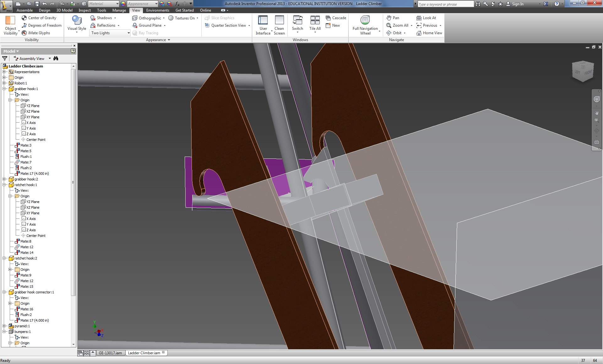Click the navigation bar steering wheel icon
The height and width of the screenshot is (364, 603).
coord(597,99)
